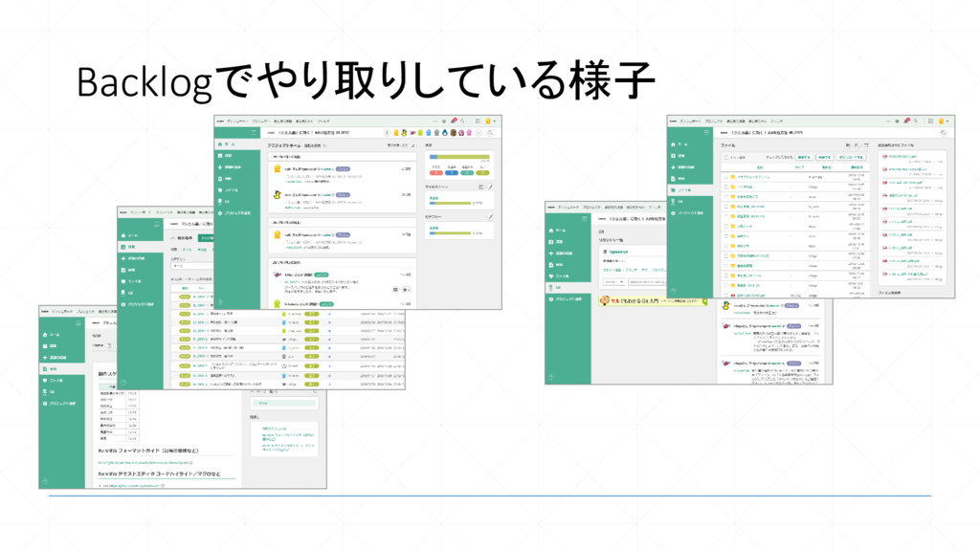Open user avatar dropdown in Files window top bar
This screenshot has width=980, height=551.
click(x=943, y=121)
